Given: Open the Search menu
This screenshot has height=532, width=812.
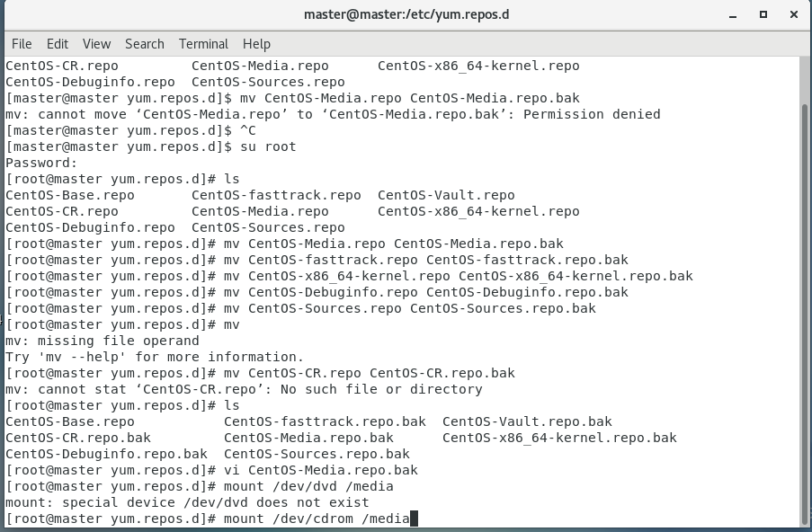Looking at the screenshot, I should pyautogui.click(x=145, y=44).
